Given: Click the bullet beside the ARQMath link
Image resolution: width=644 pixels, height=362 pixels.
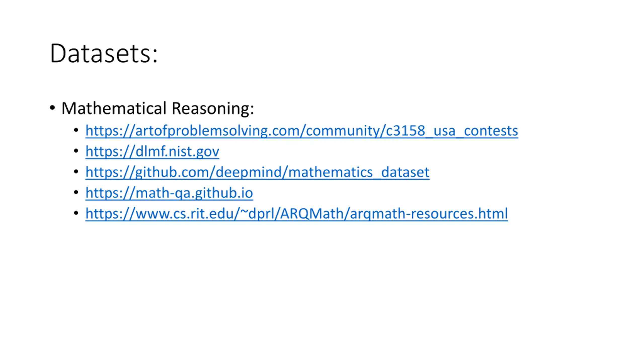Looking at the screenshot, I should point(76,213).
